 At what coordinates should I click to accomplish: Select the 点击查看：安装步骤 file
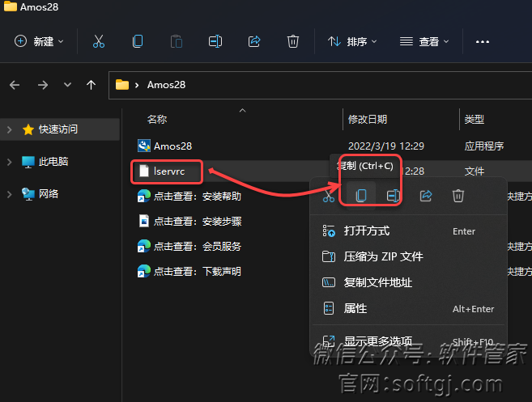[x=197, y=222]
